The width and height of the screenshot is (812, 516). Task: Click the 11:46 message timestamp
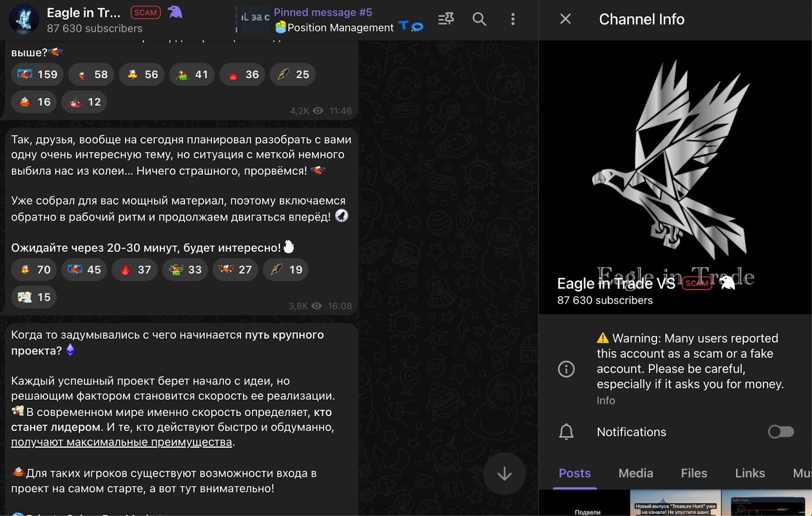point(341,111)
